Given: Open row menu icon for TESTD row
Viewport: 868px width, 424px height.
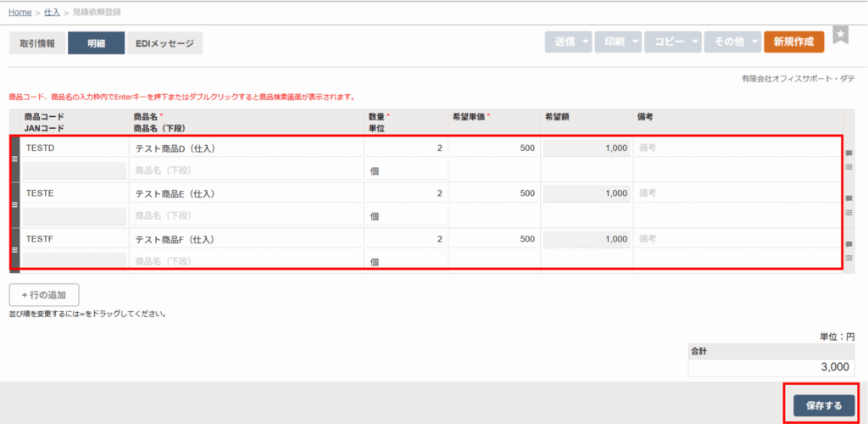Looking at the screenshot, I should pos(849,167).
